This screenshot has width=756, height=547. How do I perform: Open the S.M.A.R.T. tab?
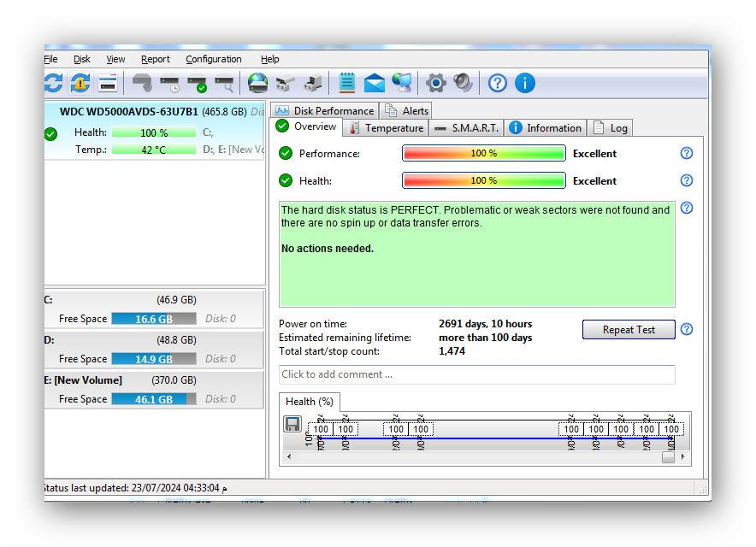point(466,127)
